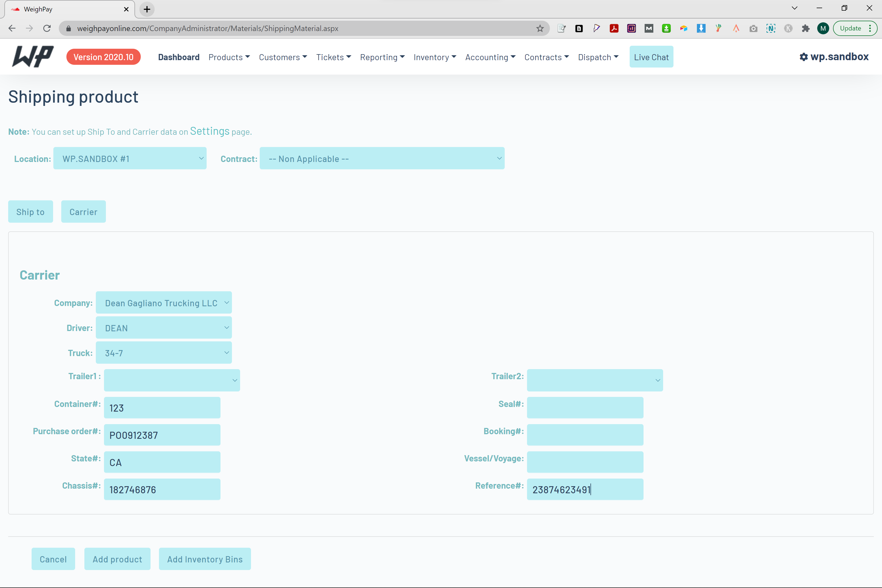882x588 pixels.
Task: Open the camera screenshot extension
Action: (x=753, y=29)
